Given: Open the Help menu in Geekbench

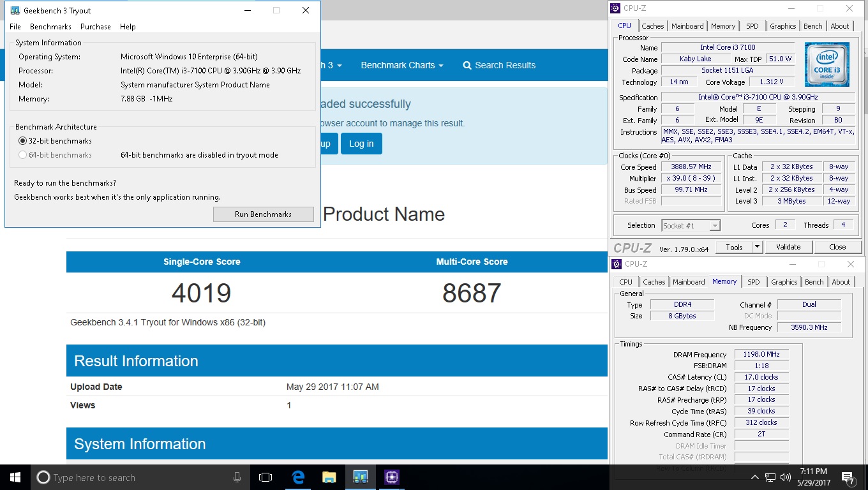Looking at the screenshot, I should [128, 27].
